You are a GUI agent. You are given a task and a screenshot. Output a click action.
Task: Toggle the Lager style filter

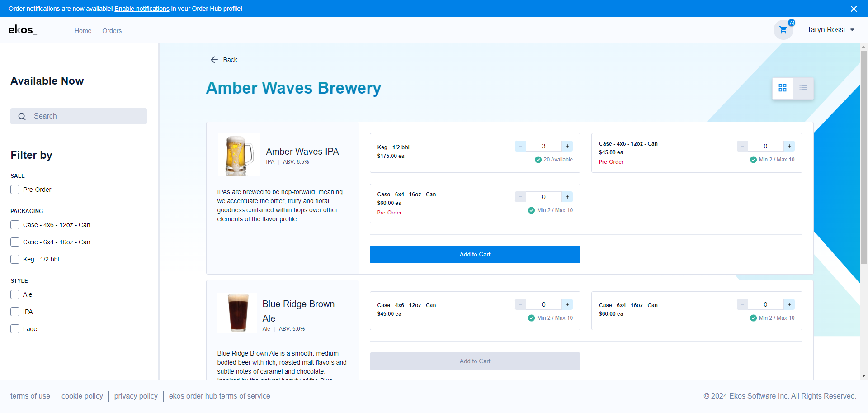[x=15, y=329]
